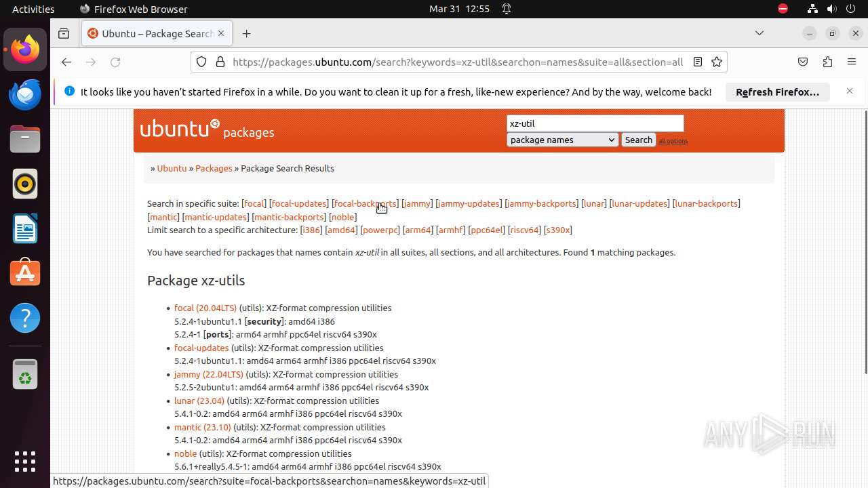Open power menu in system tray
This screenshot has width=868, height=488.
tap(851, 9)
